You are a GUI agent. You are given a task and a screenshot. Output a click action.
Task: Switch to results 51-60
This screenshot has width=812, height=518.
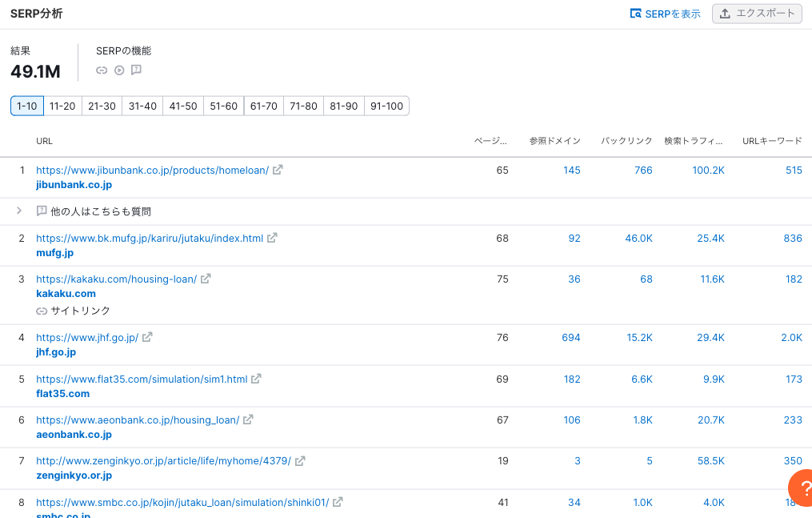(x=224, y=106)
